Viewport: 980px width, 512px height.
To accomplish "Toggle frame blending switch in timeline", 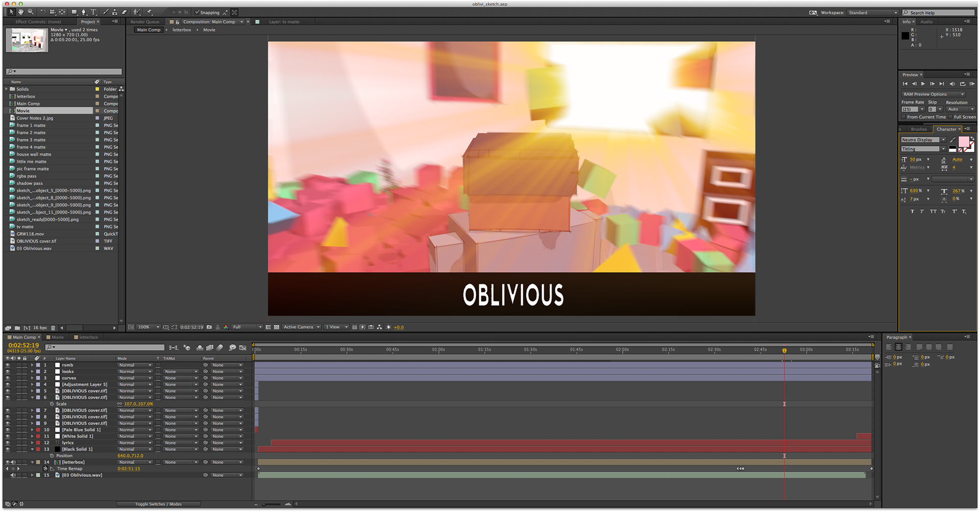I will tap(210, 348).
